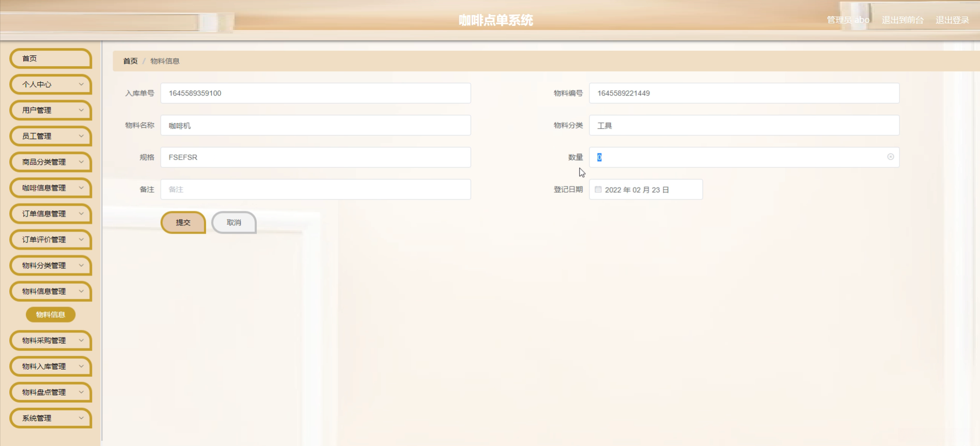980x446 pixels.
Task: Open the 个人中心 sidebar menu
Action: click(51, 84)
